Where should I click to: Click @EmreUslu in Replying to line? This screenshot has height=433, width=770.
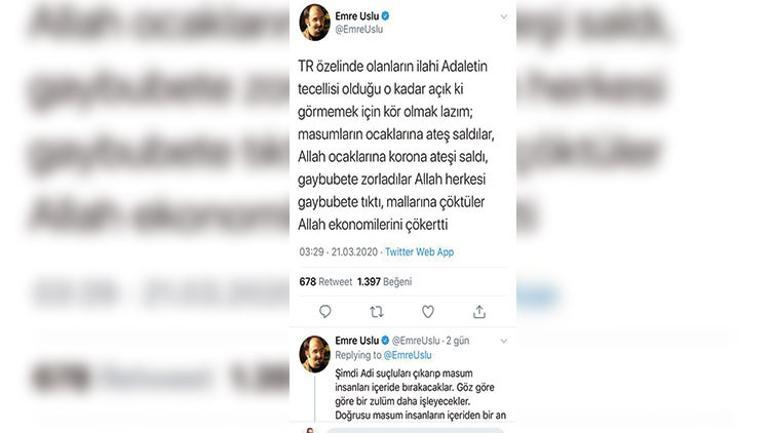point(408,355)
